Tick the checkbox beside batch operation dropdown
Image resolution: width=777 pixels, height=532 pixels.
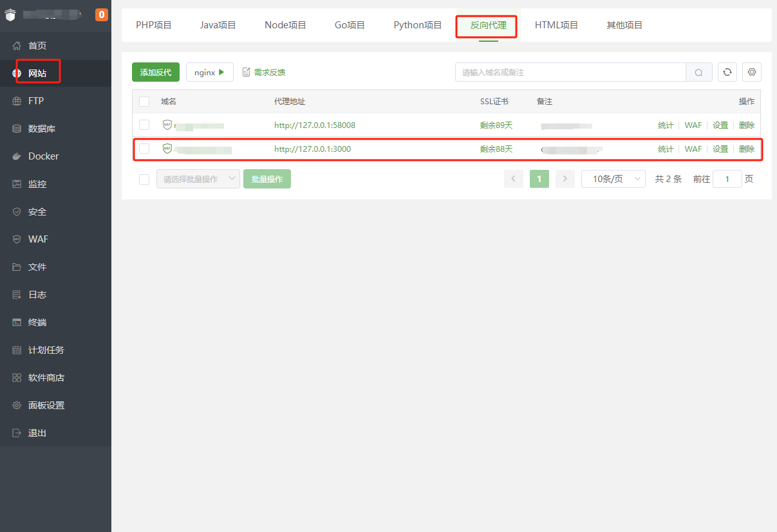(144, 179)
